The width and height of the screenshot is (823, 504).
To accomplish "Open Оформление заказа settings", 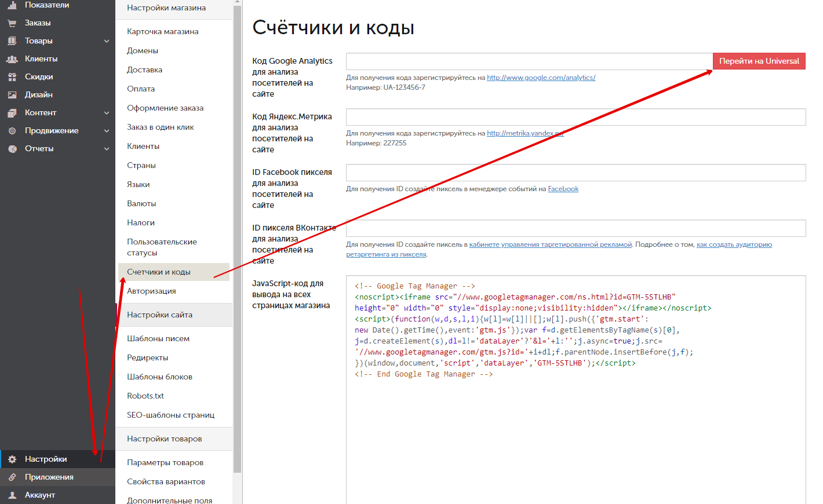I will 165,108.
